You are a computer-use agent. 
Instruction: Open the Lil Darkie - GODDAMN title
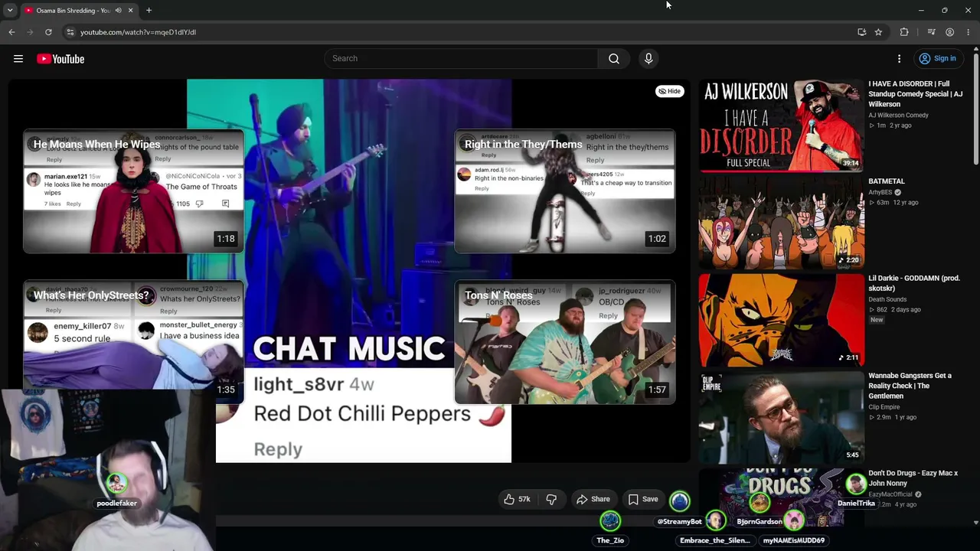(914, 283)
